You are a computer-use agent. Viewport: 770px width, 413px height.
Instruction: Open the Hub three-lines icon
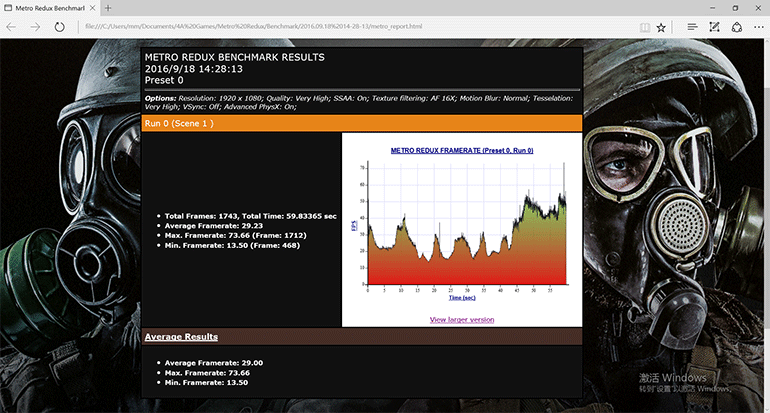coord(692,27)
